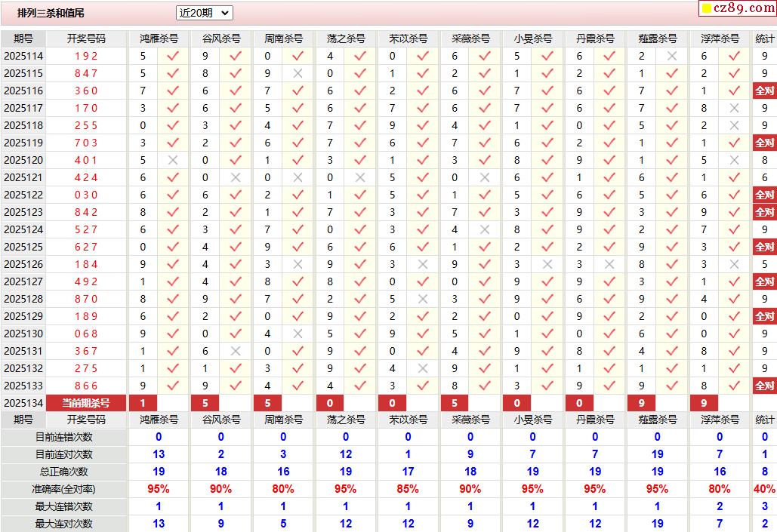Click the red check for 浮萍杀号 in row 2025133
This screenshot has height=532, width=777.
tap(735, 386)
